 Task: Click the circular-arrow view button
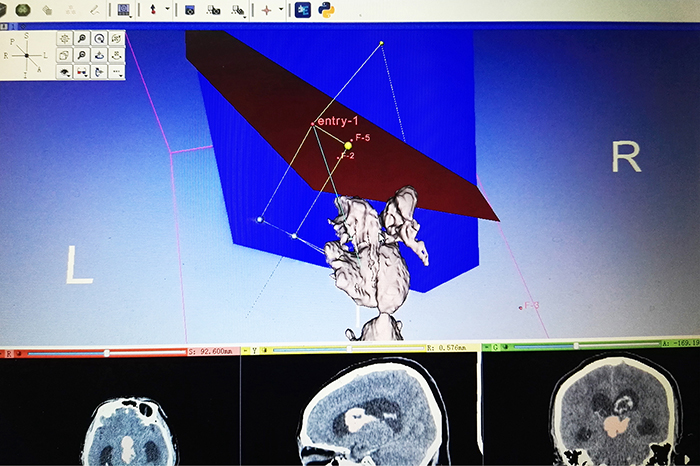coord(99,38)
